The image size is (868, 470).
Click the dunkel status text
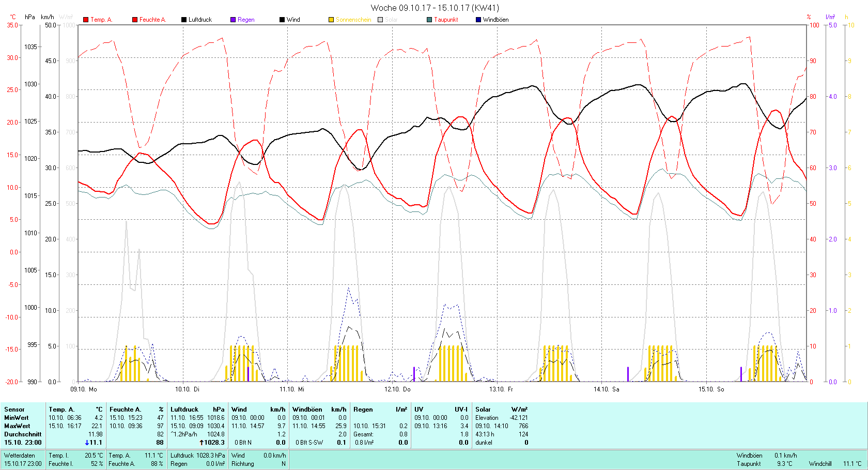[484, 442]
